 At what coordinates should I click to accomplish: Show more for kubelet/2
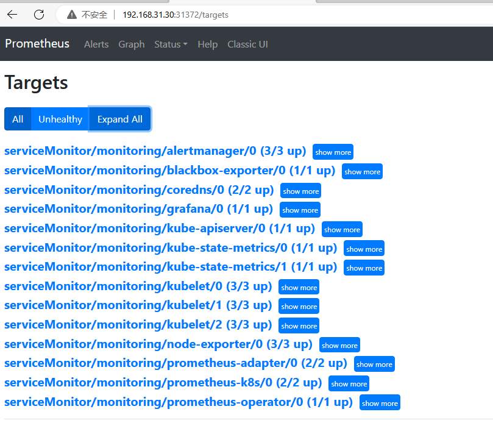pyautogui.click(x=299, y=325)
